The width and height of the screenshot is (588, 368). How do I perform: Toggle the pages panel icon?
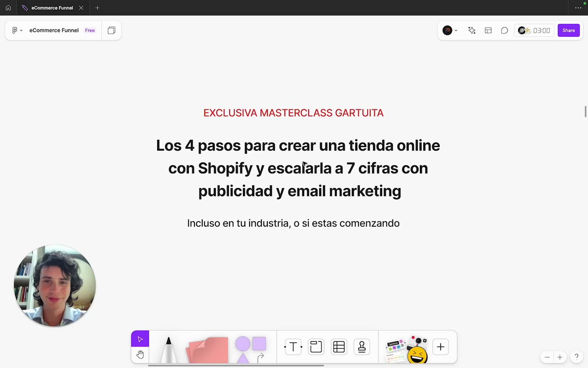point(111,30)
